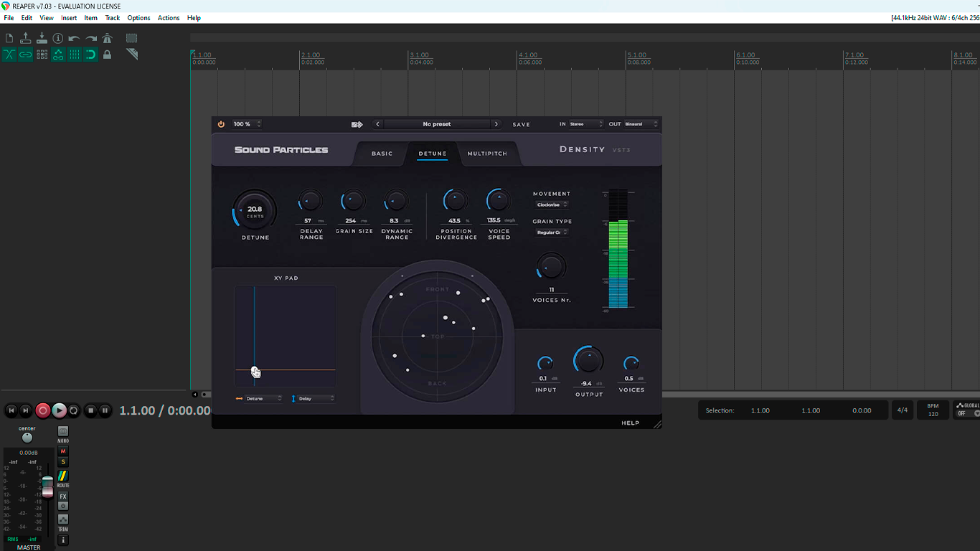
Task: Switch to the MULTIPITCH tab
Action: [x=487, y=154]
